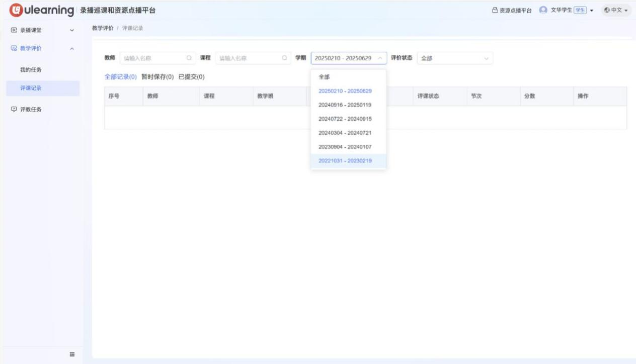Click the ulearning logo icon
The image size is (636, 364).
pos(16,10)
